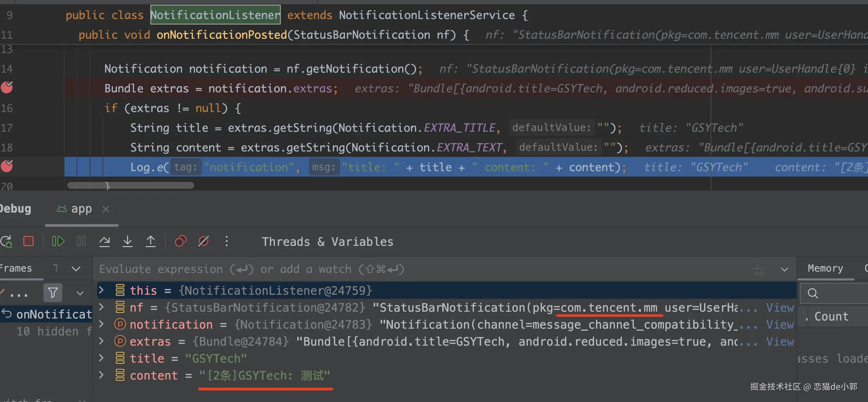The height and width of the screenshot is (402, 868).
Task: Resume program execution
Action: point(58,241)
